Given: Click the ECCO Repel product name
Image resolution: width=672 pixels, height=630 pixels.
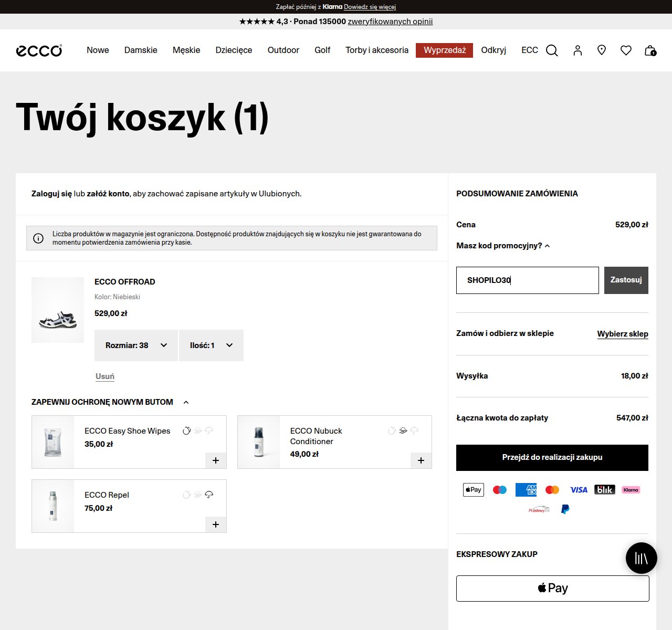Looking at the screenshot, I should (x=107, y=495).
